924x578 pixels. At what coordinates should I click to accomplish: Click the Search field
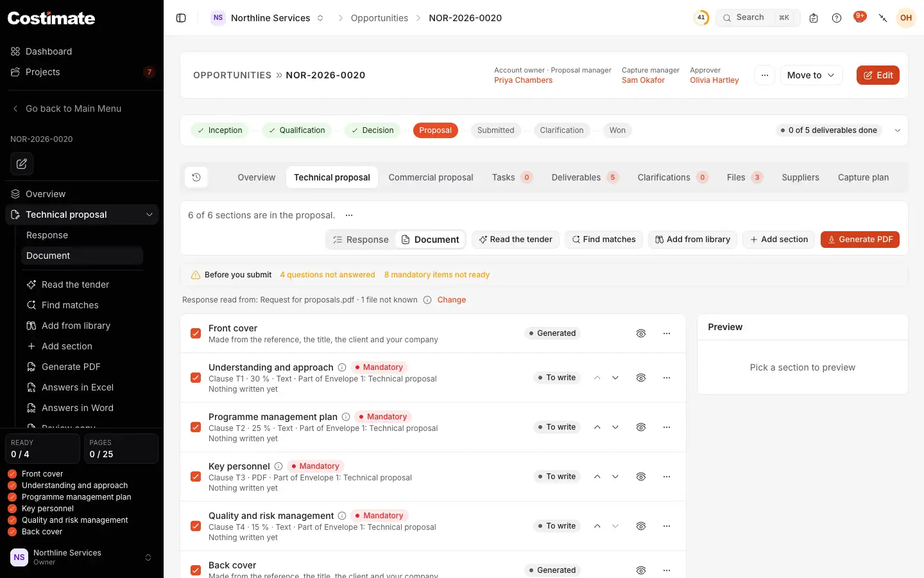coord(758,17)
